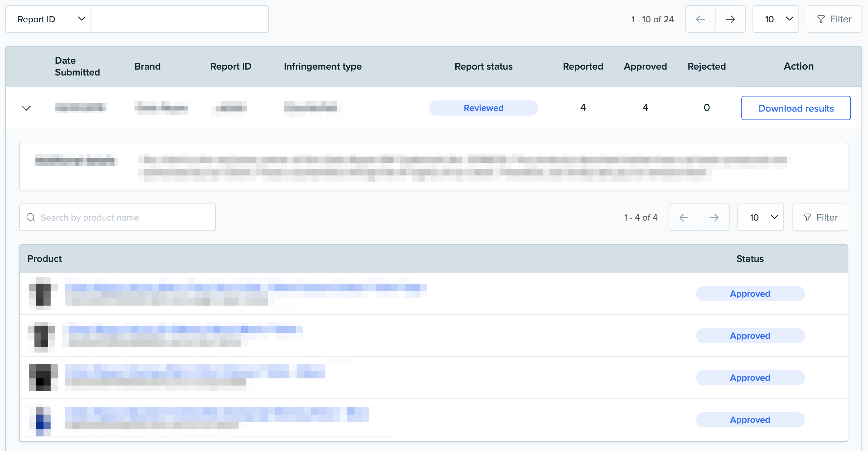Click the magnifier icon in product search
This screenshot has height=451, width=868.
coord(31,217)
